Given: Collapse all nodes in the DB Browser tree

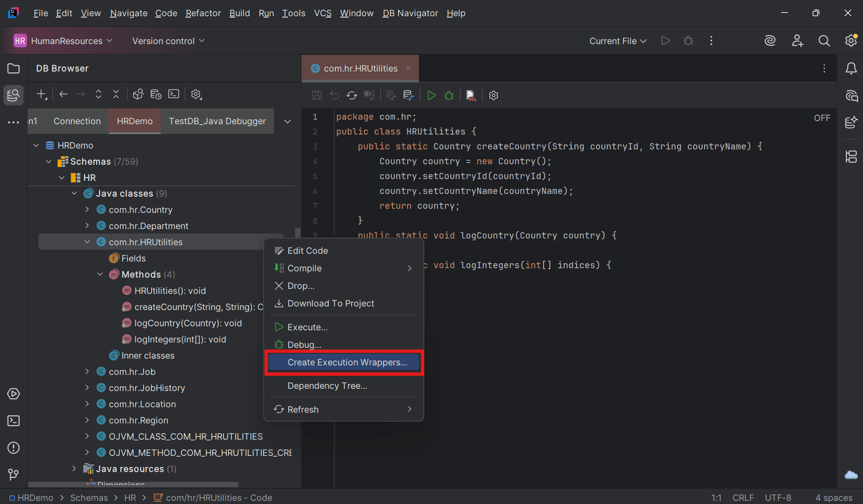Looking at the screenshot, I should (x=116, y=94).
